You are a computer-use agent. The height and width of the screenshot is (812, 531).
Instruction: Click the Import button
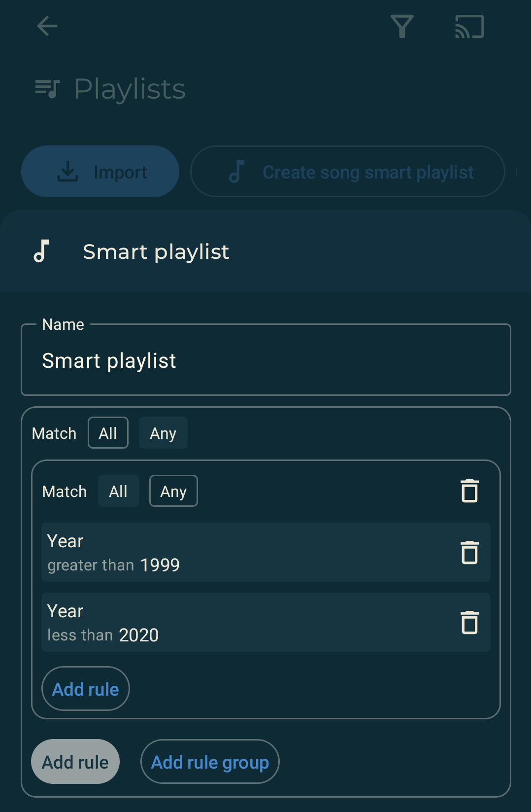100,172
